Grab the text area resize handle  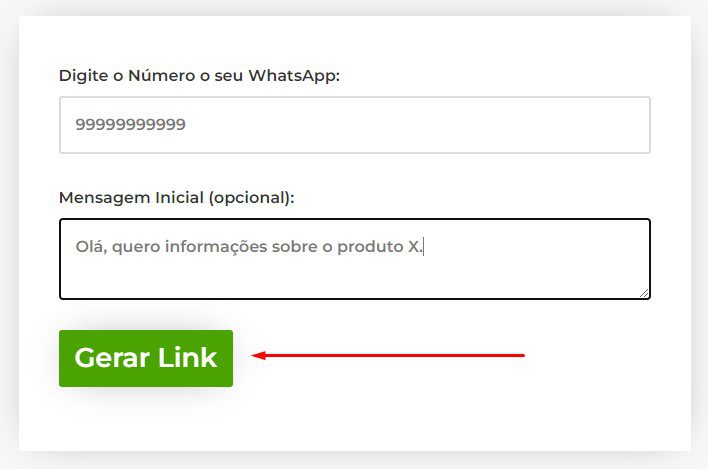pos(644,293)
